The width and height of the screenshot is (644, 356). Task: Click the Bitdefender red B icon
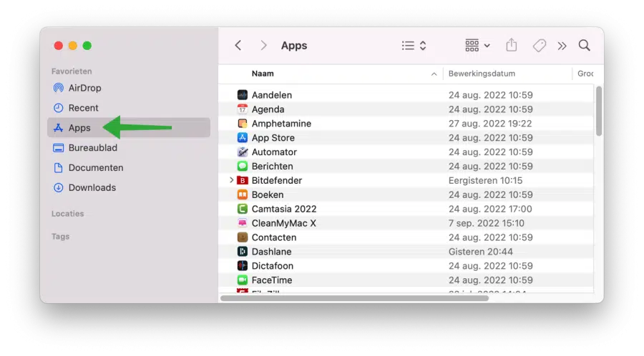pyautogui.click(x=243, y=180)
